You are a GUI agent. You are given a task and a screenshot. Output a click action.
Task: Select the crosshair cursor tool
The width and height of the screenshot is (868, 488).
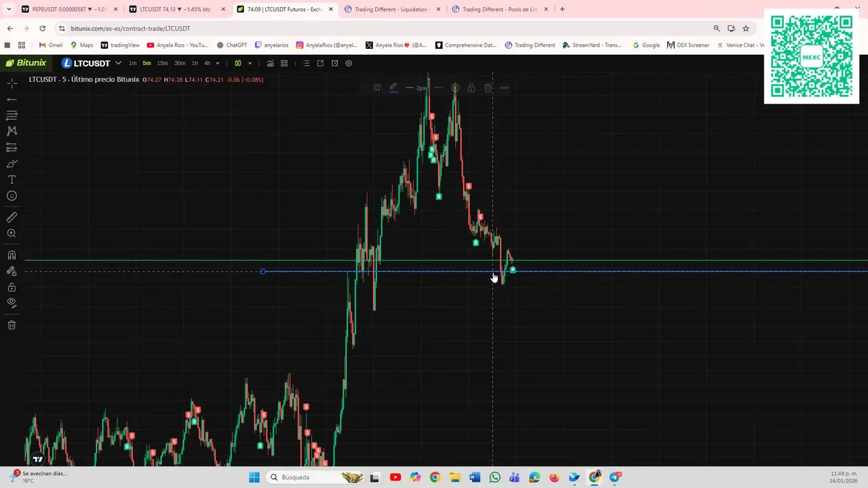pyautogui.click(x=12, y=83)
